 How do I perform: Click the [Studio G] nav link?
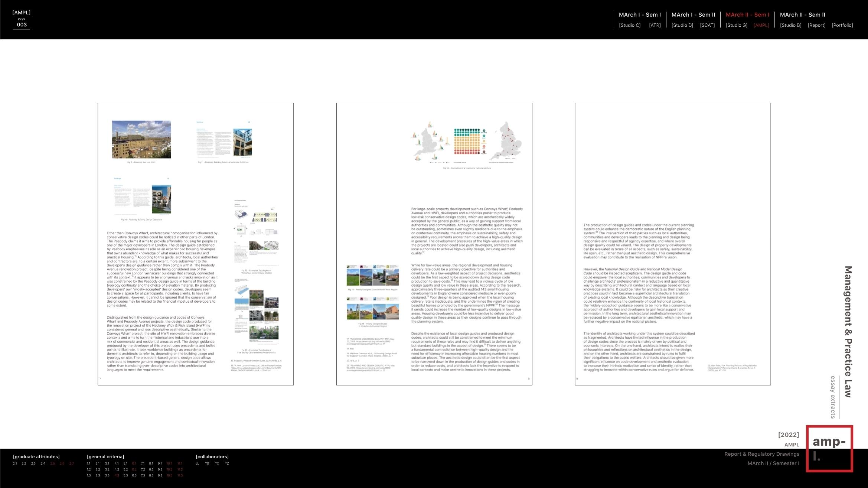click(736, 25)
